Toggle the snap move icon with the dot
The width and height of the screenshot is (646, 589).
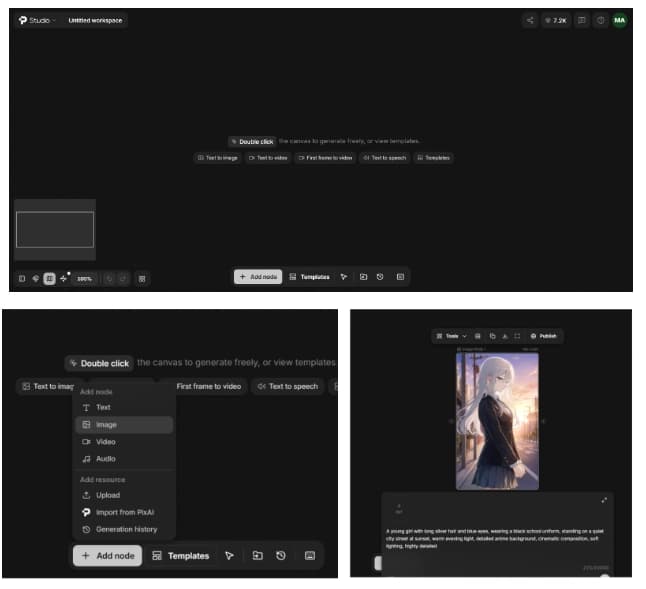[x=63, y=279]
